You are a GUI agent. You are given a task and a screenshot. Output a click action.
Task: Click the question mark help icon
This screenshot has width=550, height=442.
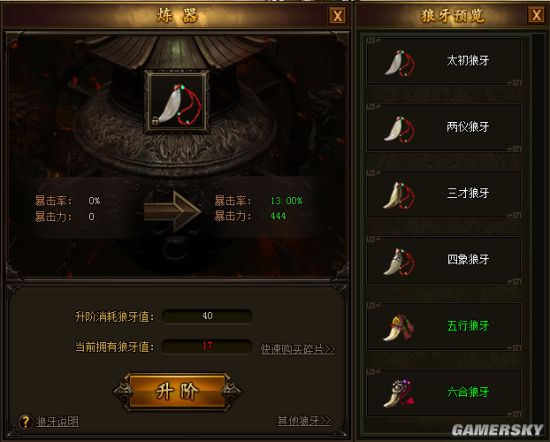(25, 422)
